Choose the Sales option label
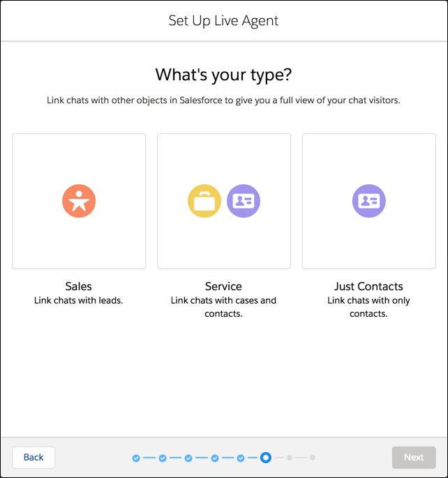448x478 pixels. coord(79,286)
